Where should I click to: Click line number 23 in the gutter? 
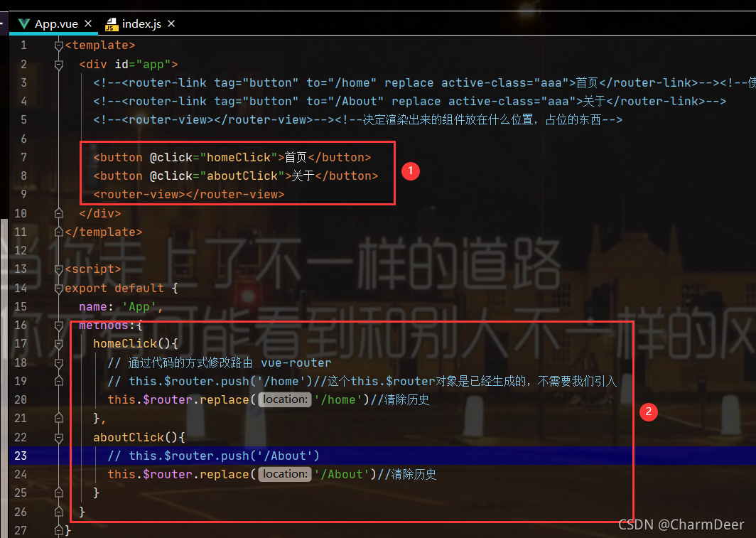21,456
